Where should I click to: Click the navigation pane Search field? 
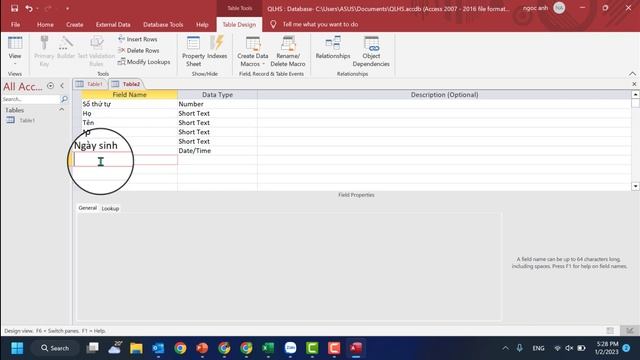[31, 99]
